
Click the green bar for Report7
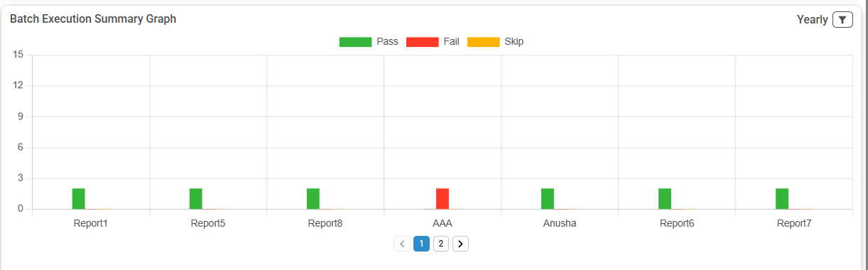point(782,199)
